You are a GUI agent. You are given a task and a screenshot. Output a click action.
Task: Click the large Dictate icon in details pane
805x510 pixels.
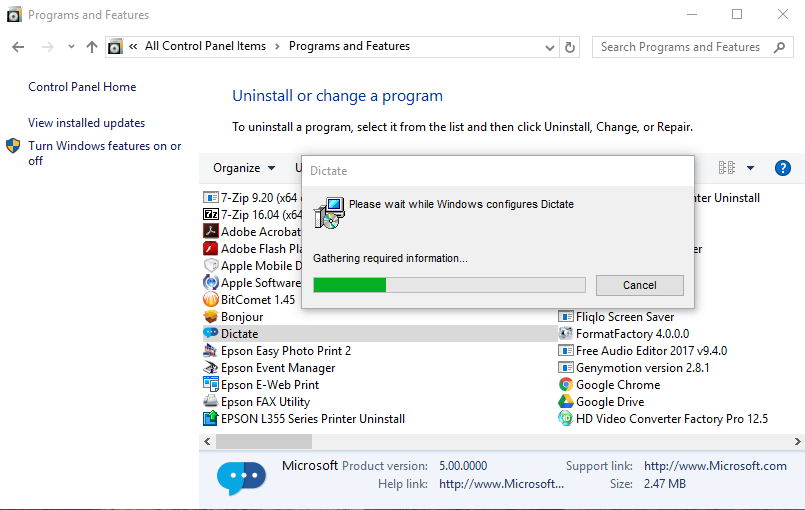[x=241, y=477]
